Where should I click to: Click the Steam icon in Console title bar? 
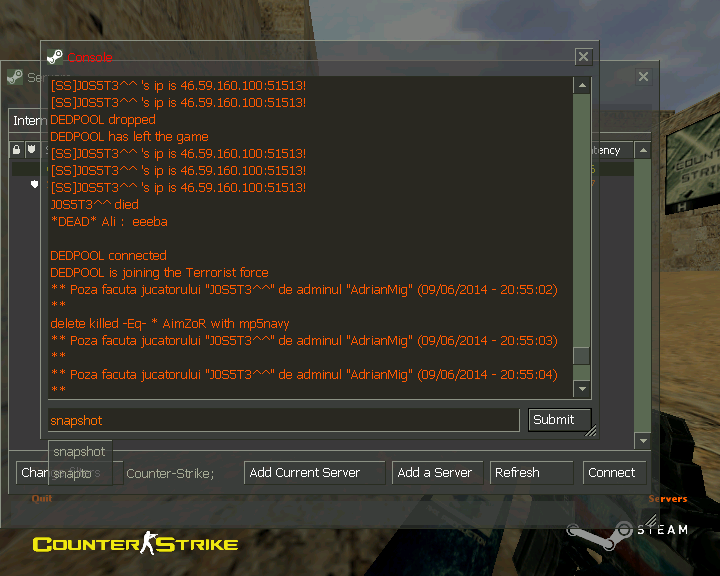pyautogui.click(x=55, y=57)
